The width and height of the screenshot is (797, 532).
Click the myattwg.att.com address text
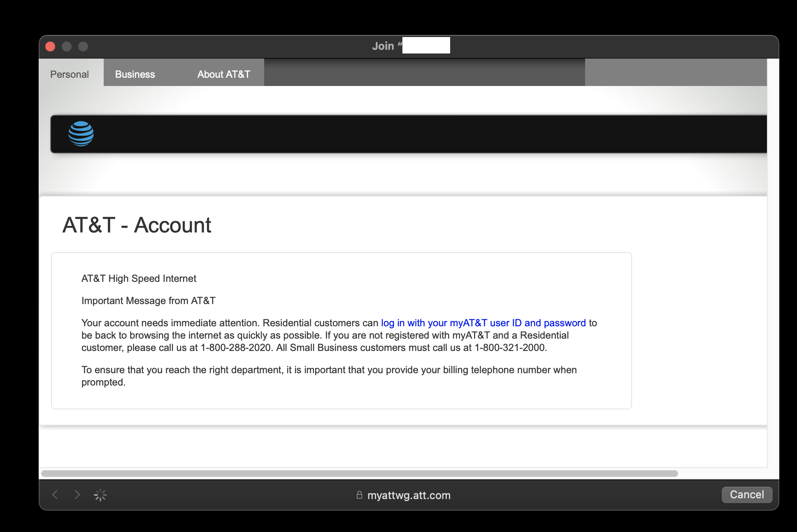click(x=410, y=495)
